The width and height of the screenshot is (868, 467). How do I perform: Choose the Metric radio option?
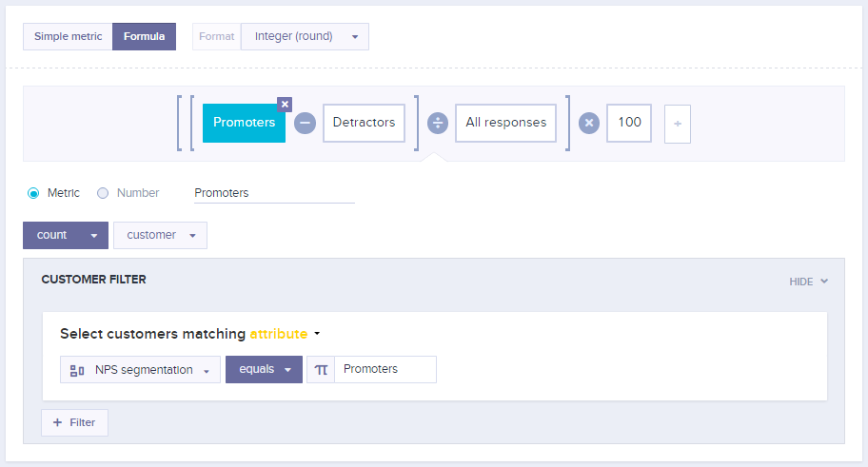pyautogui.click(x=33, y=193)
